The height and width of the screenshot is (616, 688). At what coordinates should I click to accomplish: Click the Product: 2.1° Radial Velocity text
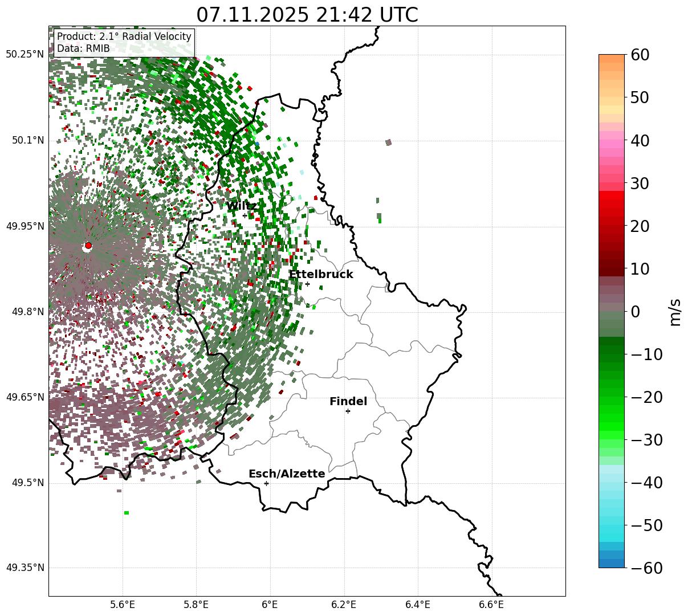(x=124, y=36)
